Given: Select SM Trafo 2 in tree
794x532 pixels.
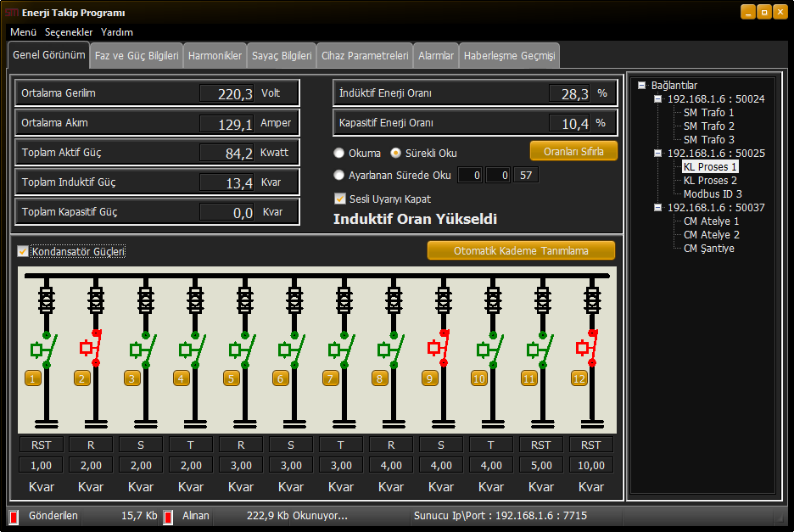Looking at the screenshot, I should pos(709,126).
